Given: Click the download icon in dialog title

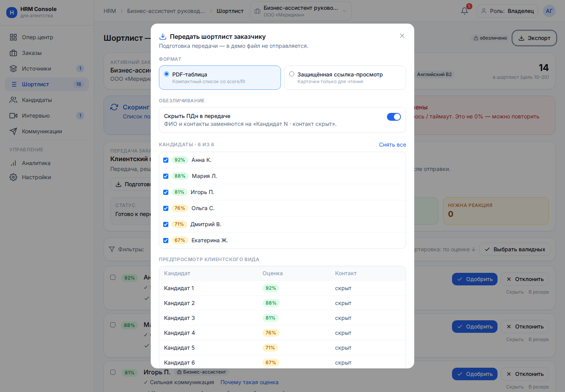Looking at the screenshot, I should click(163, 36).
